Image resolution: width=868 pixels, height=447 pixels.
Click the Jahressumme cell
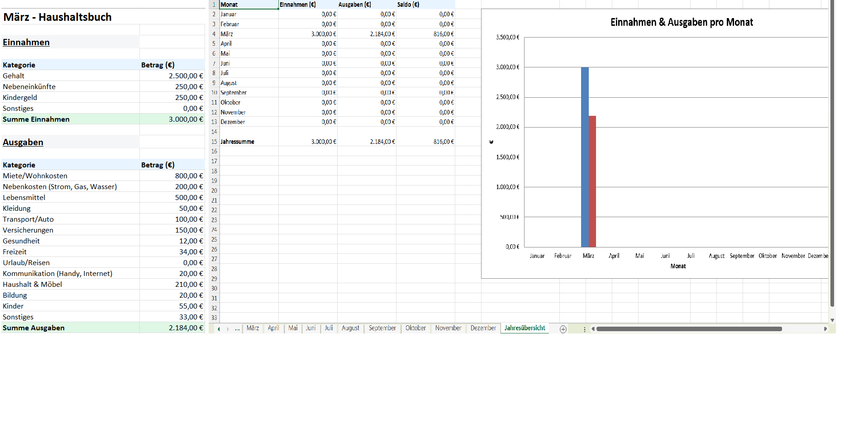click(248, 142)
